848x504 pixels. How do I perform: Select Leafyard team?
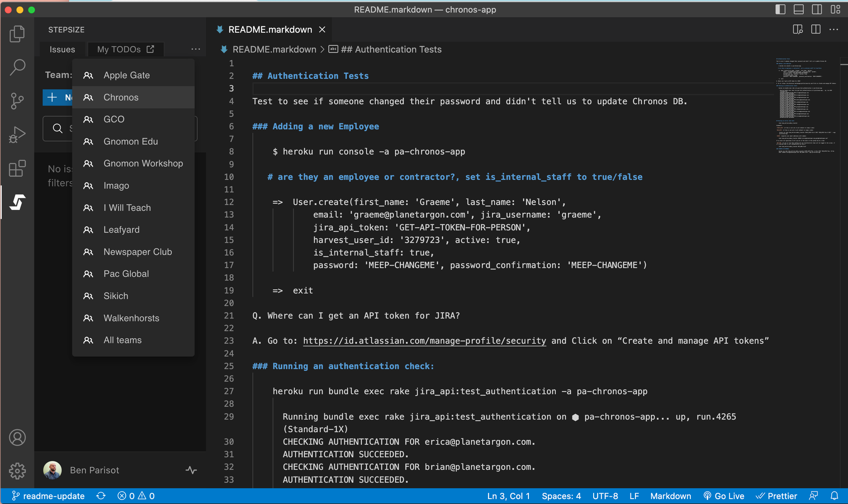coord(133,230)
